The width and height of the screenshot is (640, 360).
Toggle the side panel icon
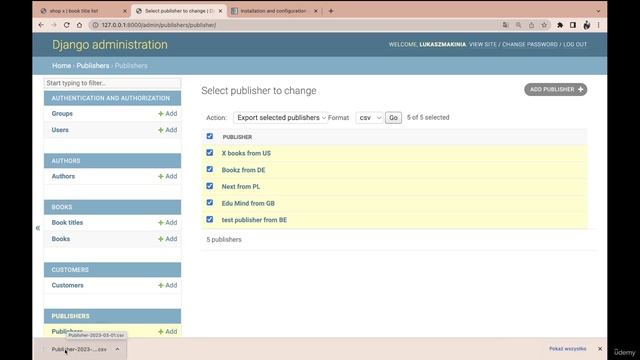(x=573, y=25)
